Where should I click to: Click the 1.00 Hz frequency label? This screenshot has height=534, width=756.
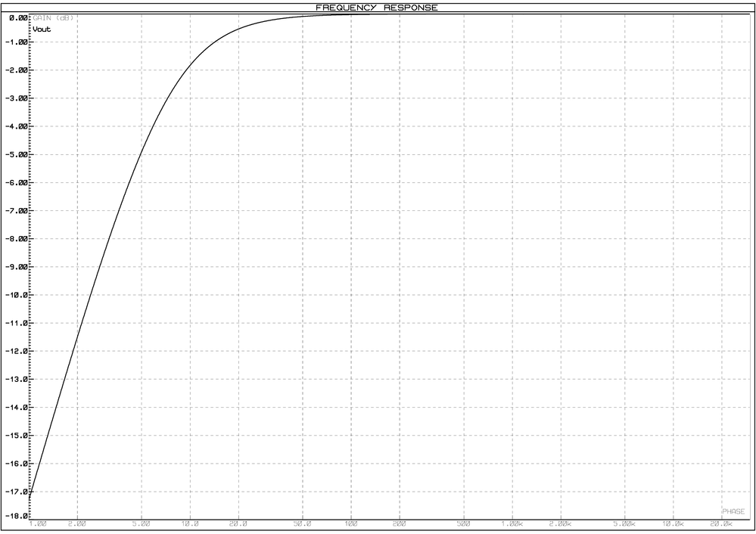pos(37,522)
